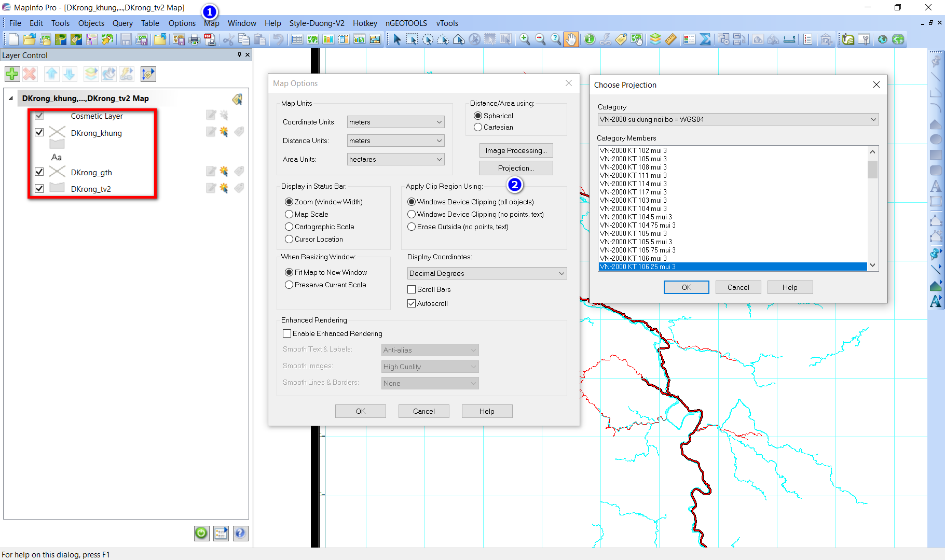
Task: Choose the Select arrow tool
Action: [397, 39]
